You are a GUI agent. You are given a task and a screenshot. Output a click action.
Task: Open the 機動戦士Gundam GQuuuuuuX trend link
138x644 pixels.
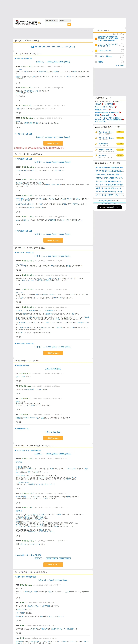(x=107, y=112)
